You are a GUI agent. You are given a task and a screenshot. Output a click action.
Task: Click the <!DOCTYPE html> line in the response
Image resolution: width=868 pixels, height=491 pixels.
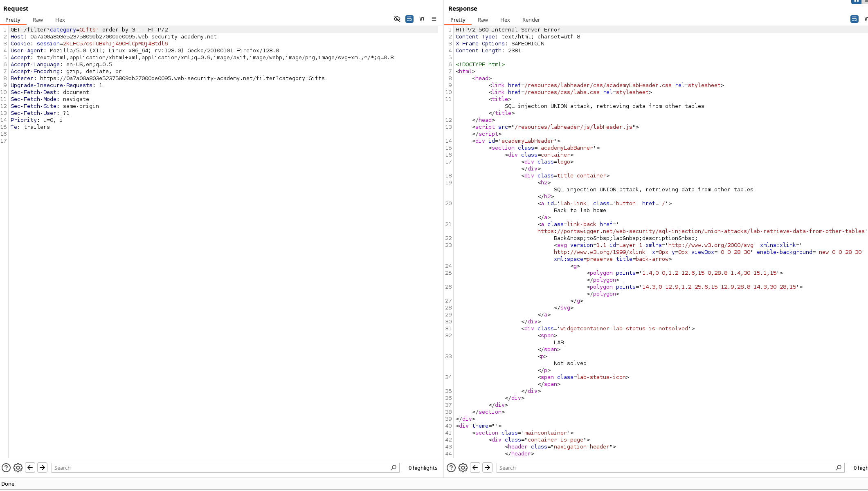tap(480, 65)
